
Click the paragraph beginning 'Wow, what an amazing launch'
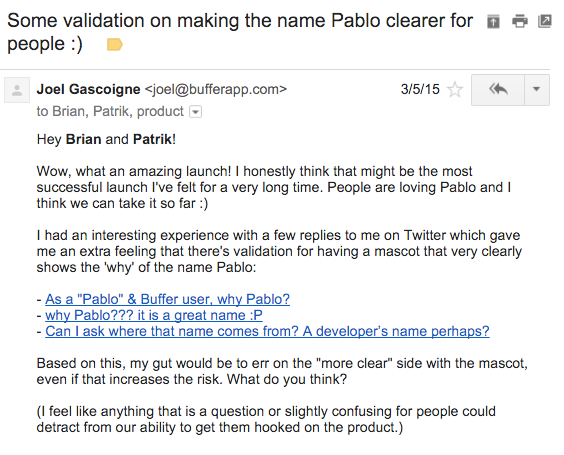[x=273, y=187]
